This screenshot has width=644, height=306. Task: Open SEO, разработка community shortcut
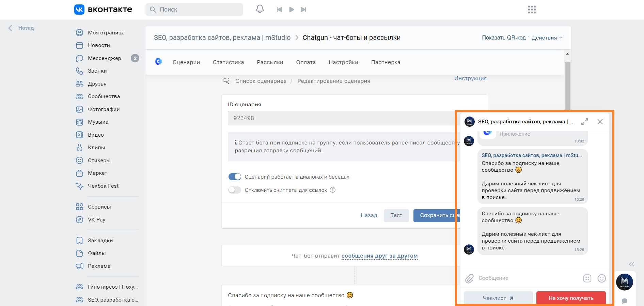point(107,300)
